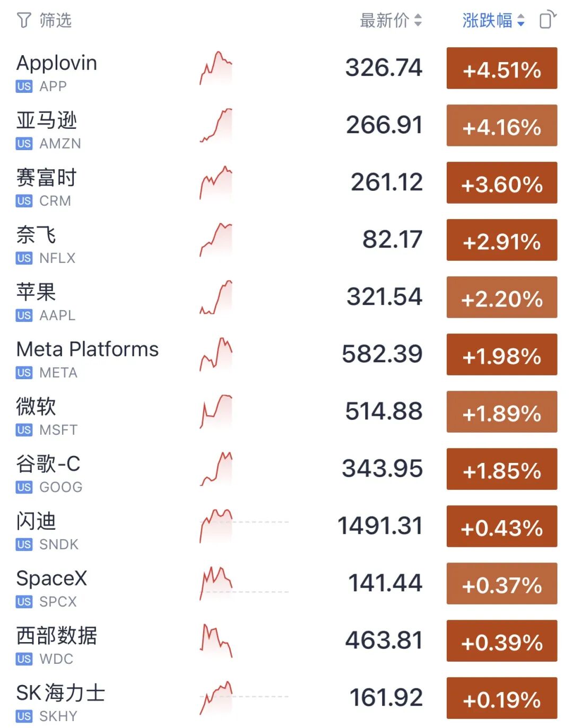This screenshot has height=728, width=573.
Task: Toggle Applovin +4.51% change badge
Action: coord(502,68)
